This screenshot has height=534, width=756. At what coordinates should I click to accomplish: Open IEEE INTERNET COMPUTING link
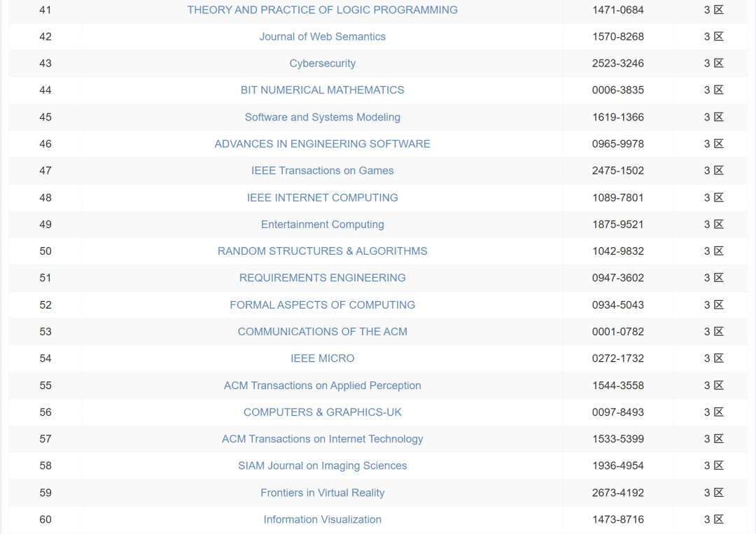click(x=322, y=197)
